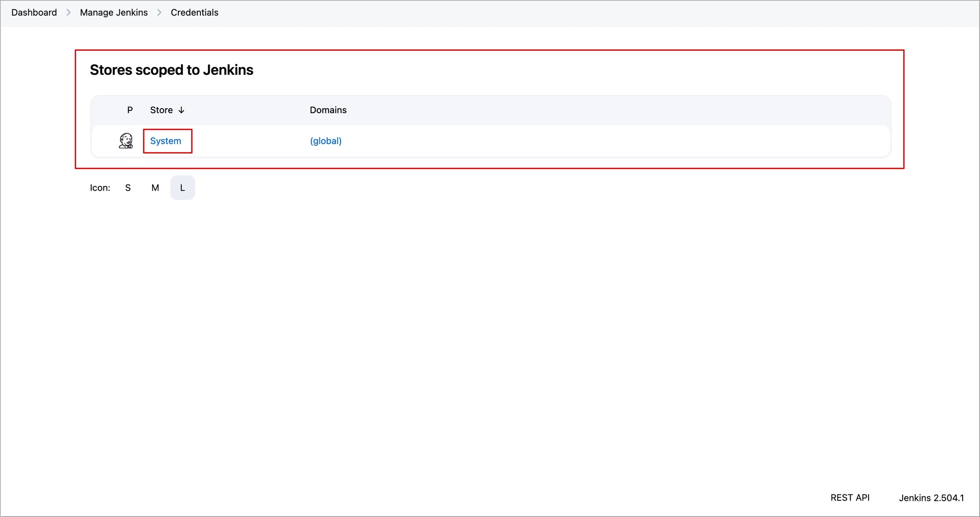The height and width of the screenshot is (517, 980).
Task: Select large icon size L
Action: coord(182,188)
